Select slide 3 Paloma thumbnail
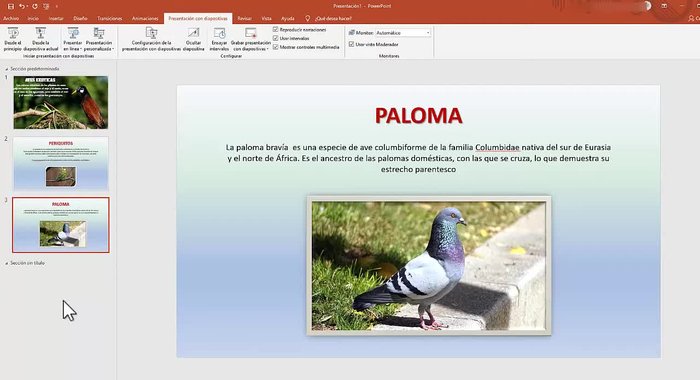 point(61,225)
